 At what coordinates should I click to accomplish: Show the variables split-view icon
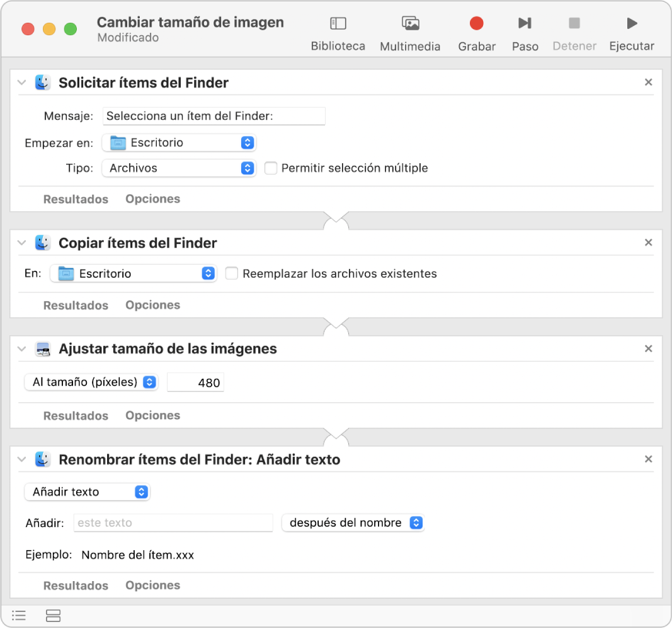[x=54, y=616]
